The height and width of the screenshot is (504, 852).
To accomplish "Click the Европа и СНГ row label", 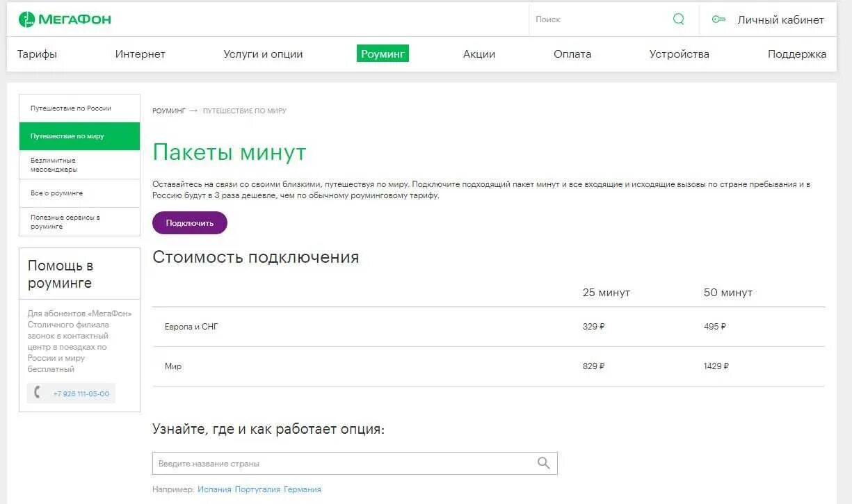I will (x=191, y=327).
